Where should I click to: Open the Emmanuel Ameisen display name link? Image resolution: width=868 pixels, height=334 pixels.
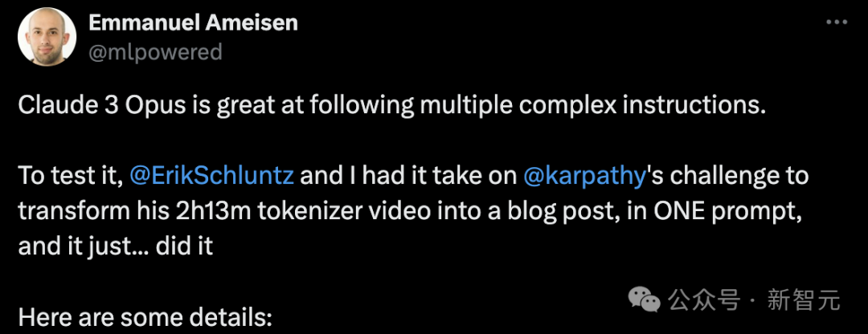tap(193, 23)
